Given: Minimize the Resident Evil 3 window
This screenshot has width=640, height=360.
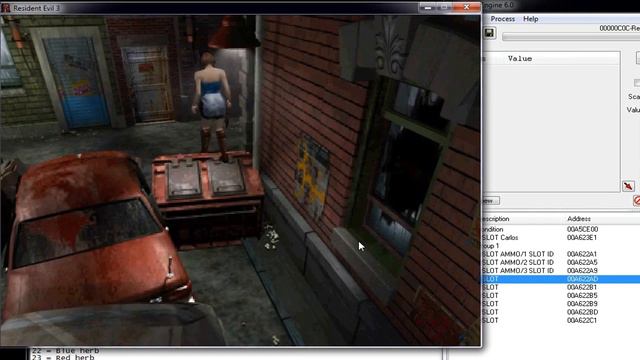Looking at the screenshot, I should click(428, 7).
